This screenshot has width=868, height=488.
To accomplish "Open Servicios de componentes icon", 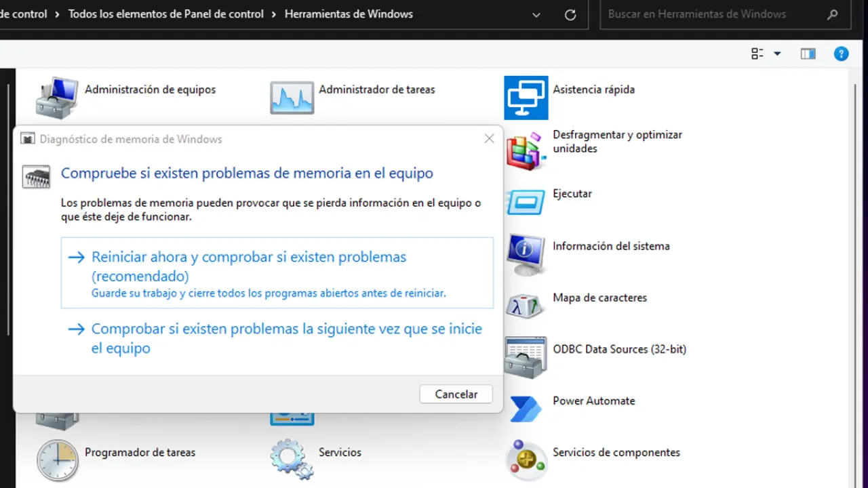I will pyautogui.click(x=526, y=460).
